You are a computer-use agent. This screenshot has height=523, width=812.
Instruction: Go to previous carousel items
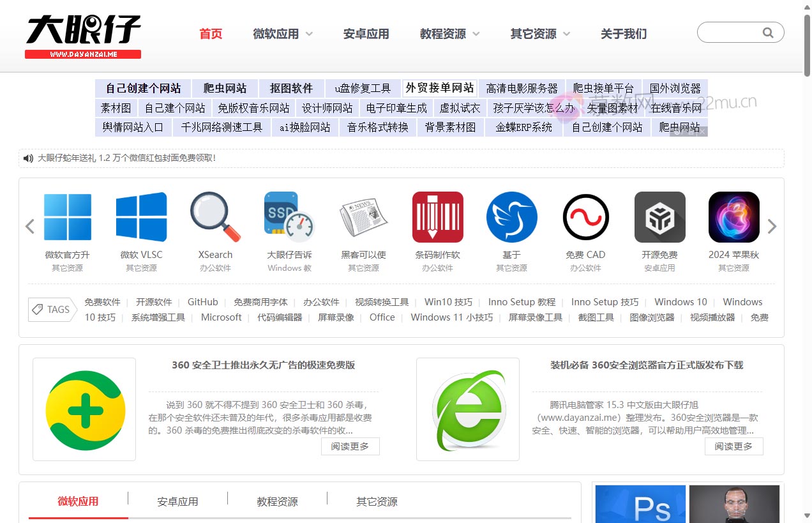tap(29, 226)
